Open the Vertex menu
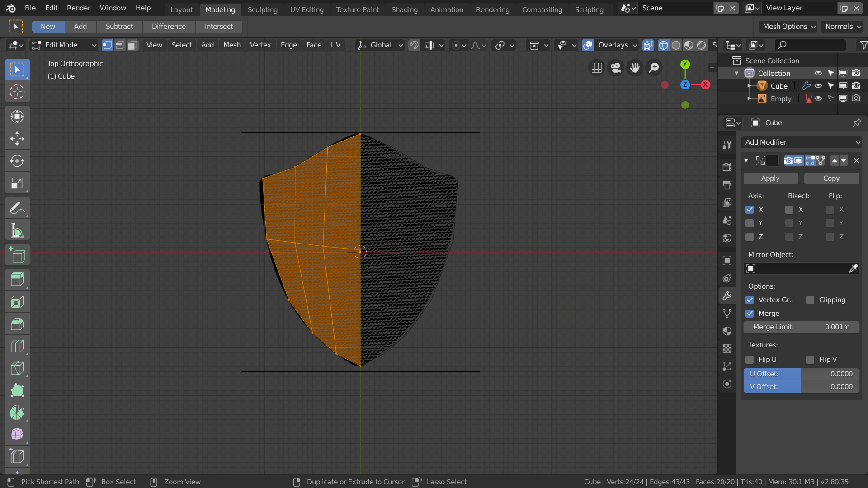868x488 pixels. pos(260,45)
